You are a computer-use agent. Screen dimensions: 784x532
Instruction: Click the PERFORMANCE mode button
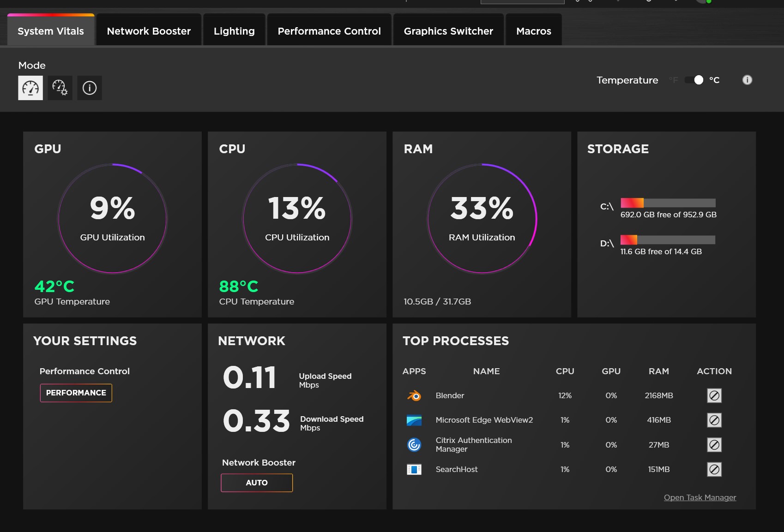pos(76,393)
